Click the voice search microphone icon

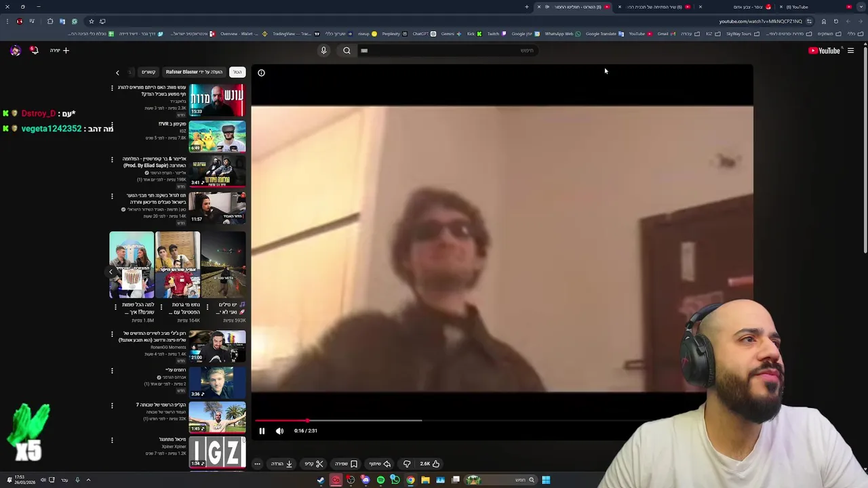[323, 50]
